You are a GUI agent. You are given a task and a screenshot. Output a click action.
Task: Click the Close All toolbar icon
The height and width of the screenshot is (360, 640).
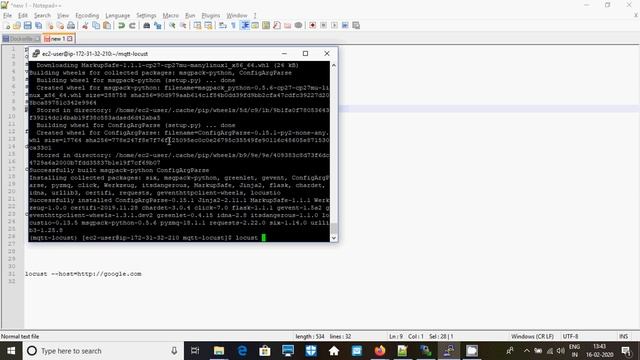[x=60, y=25]
